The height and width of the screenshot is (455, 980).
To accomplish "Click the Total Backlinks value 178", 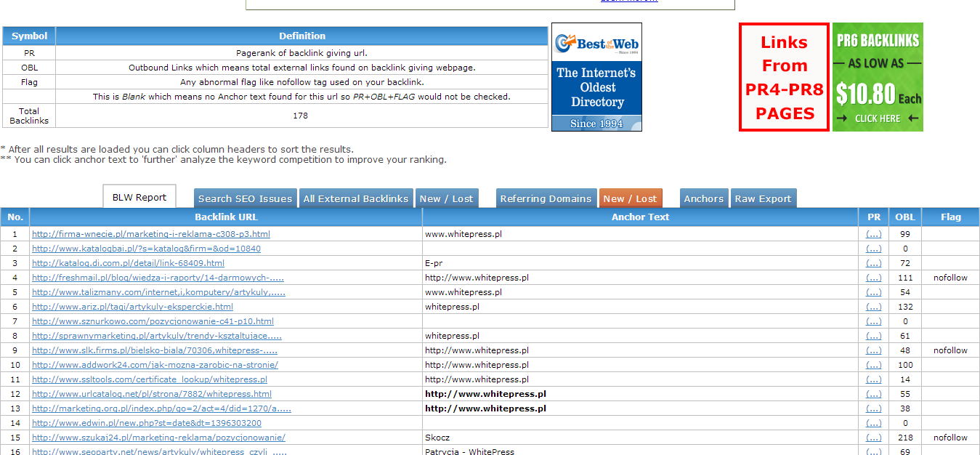I will pos(301,116).
